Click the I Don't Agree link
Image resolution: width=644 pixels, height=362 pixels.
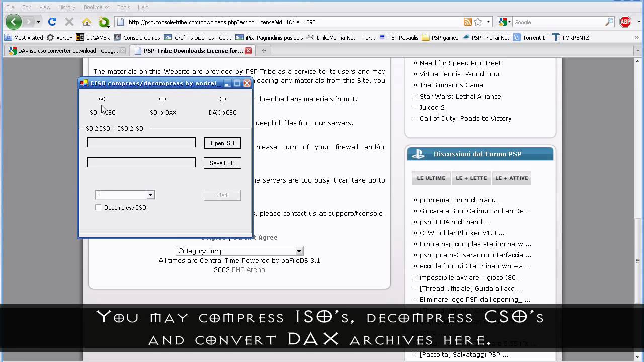[255, 237]
